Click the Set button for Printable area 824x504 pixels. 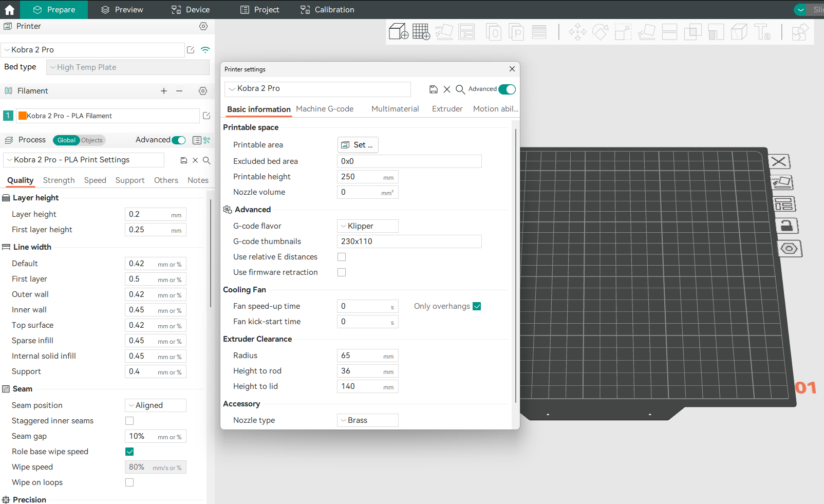[x=358, y=145]
